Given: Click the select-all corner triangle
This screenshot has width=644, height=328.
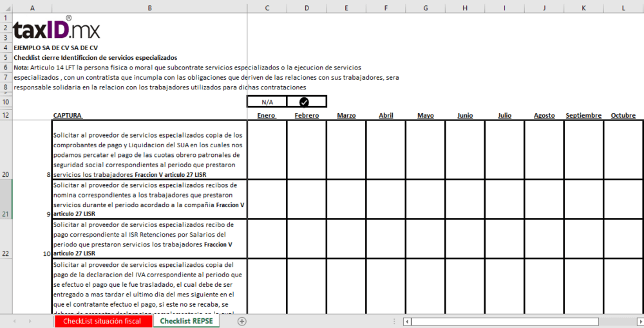Looking at the screenshot, I should click(x=6, y=7).
